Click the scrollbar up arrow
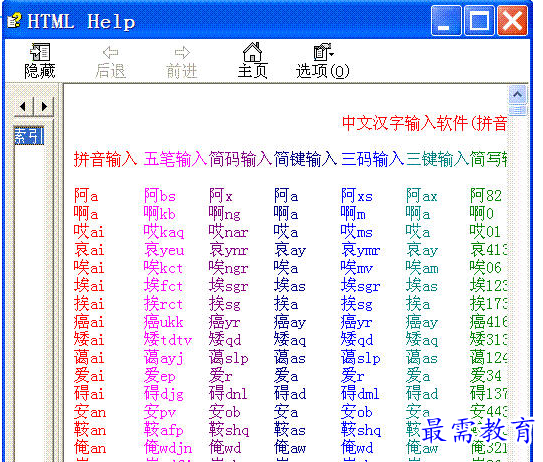This screenshot has height=462, width=543. point(517,95)
